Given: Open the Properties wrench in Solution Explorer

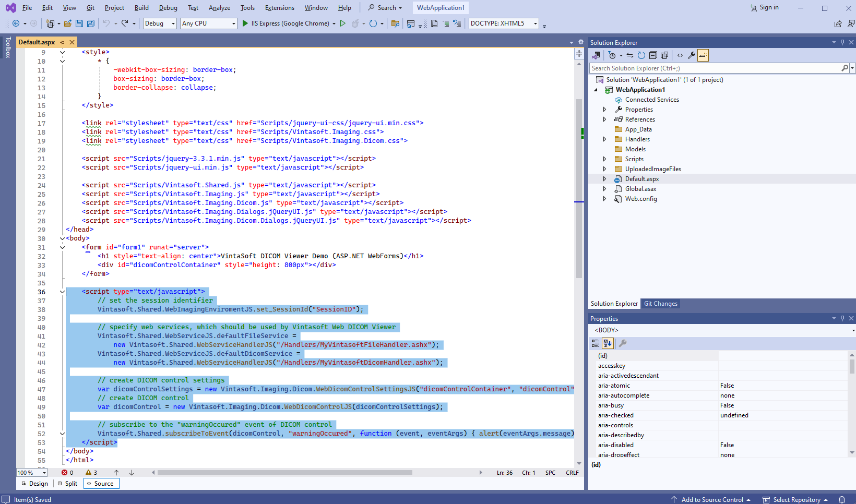Looking at the screenshot, I should click(x=692, y=55).
